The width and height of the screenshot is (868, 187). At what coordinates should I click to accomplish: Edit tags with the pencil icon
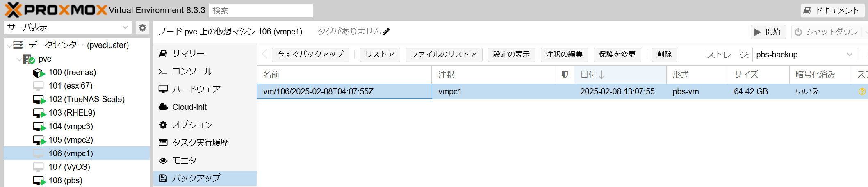tap(386, 32)
